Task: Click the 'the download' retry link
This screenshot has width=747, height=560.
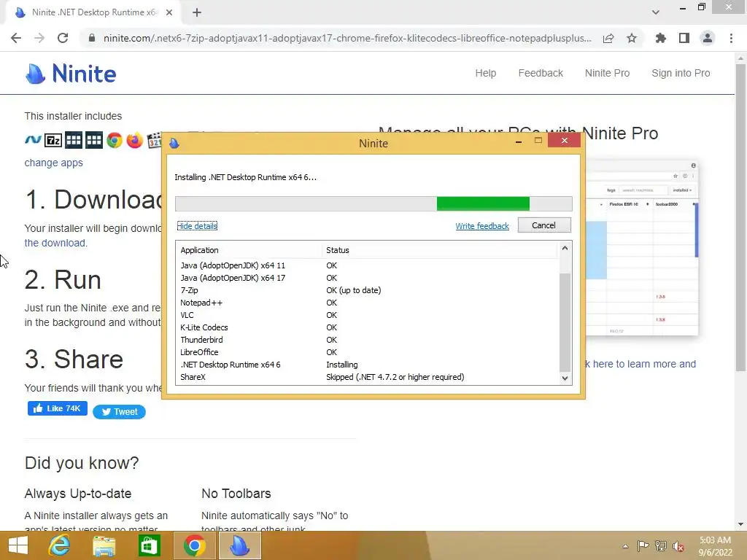Action: click(x=55, y=243)
